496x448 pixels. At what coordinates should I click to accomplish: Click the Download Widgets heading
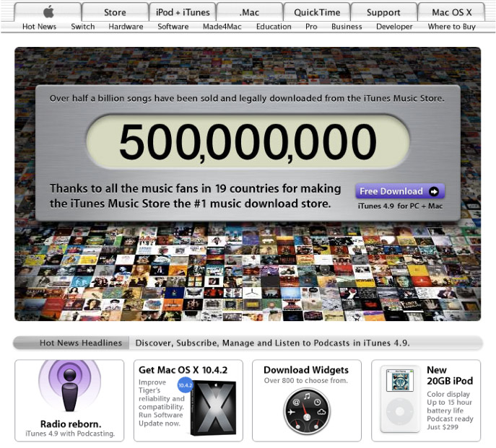tap(306, 370)
